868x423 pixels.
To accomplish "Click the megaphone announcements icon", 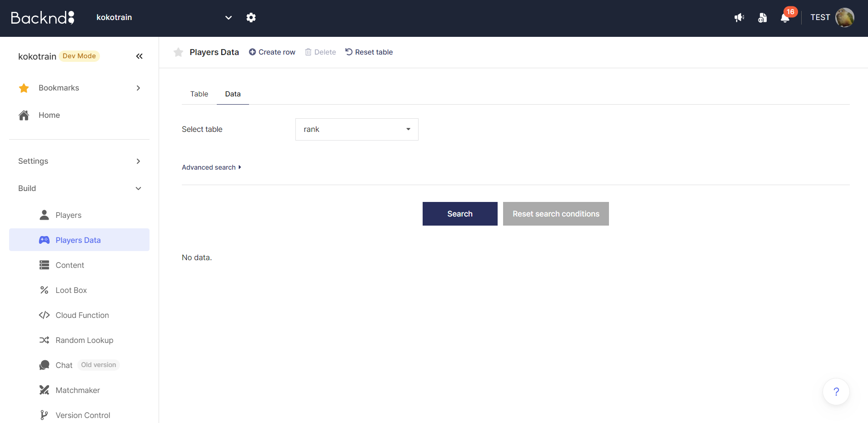I will [739, 18].
